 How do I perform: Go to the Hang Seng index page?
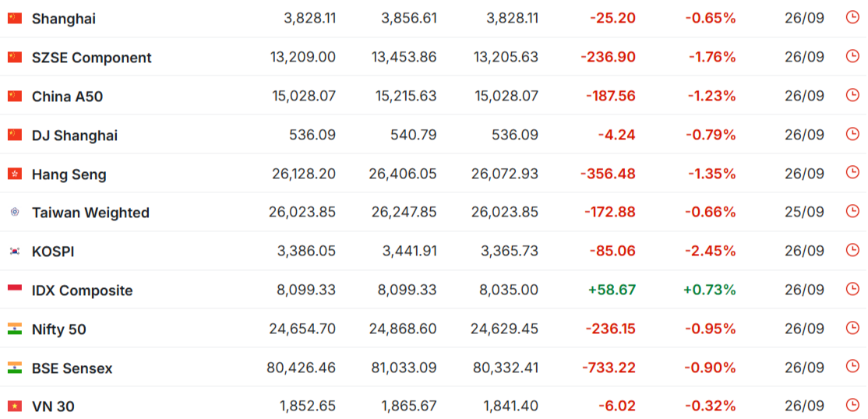69,175
